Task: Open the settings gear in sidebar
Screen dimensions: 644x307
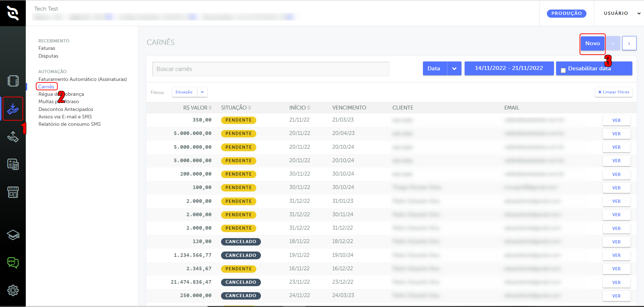Action: (13, 290)
